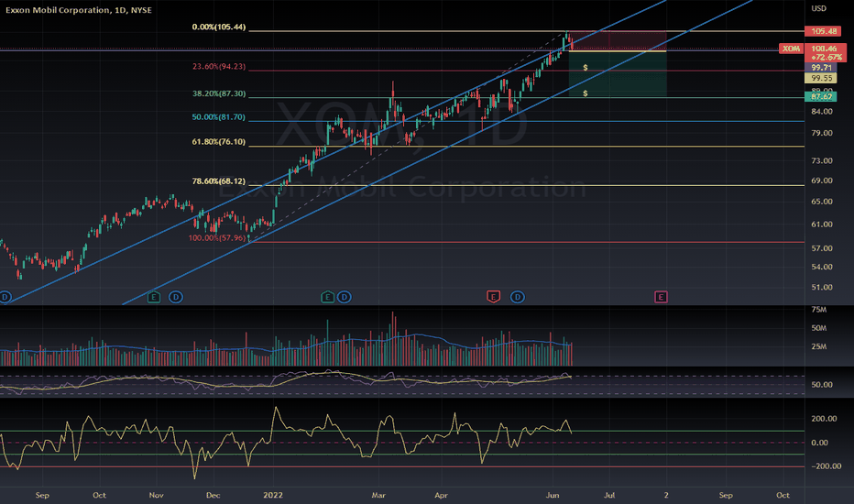
Task: Select the 0.00%(105.44) Fibonacci label
Action: [x=219, y=27]
